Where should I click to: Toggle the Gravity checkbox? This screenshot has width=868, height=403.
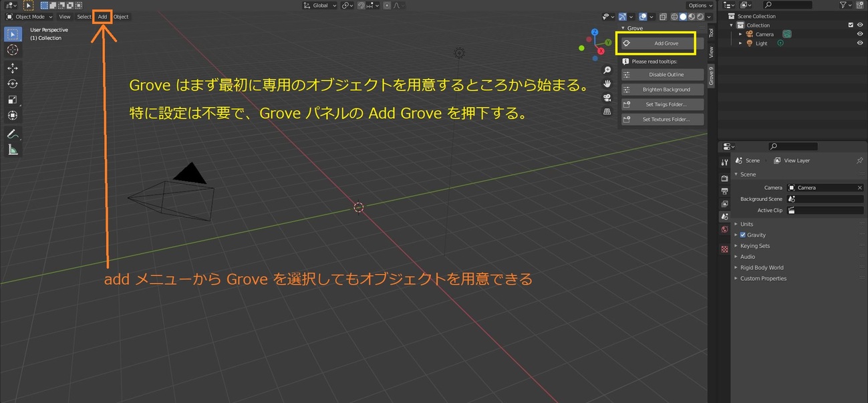coord(743,235)
